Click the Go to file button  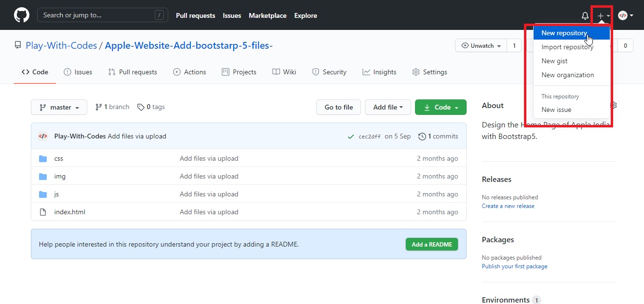pyautogui.click(x=339, y=107)
